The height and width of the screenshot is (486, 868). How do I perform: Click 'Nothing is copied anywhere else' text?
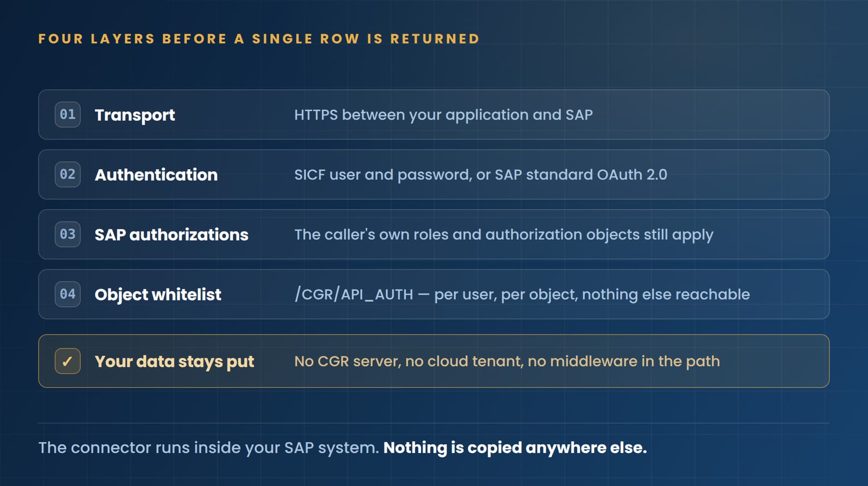515,447
